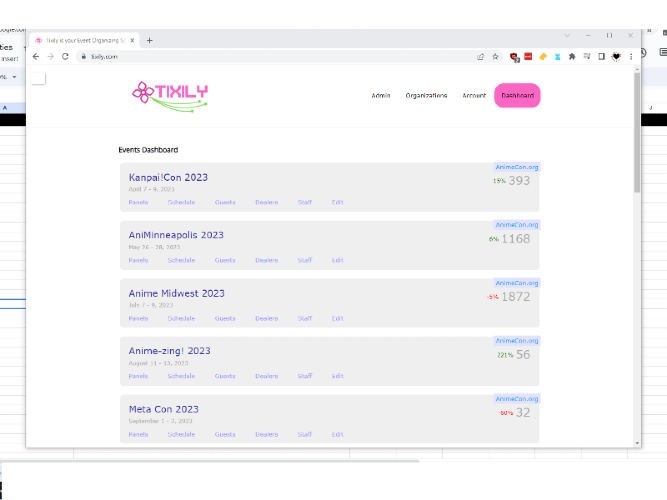Image resolution: width=667 pixels, height=500 pixels.
Task: Click AnimeCon.org tag on Anime Midwest card
Action: [517, 283]
